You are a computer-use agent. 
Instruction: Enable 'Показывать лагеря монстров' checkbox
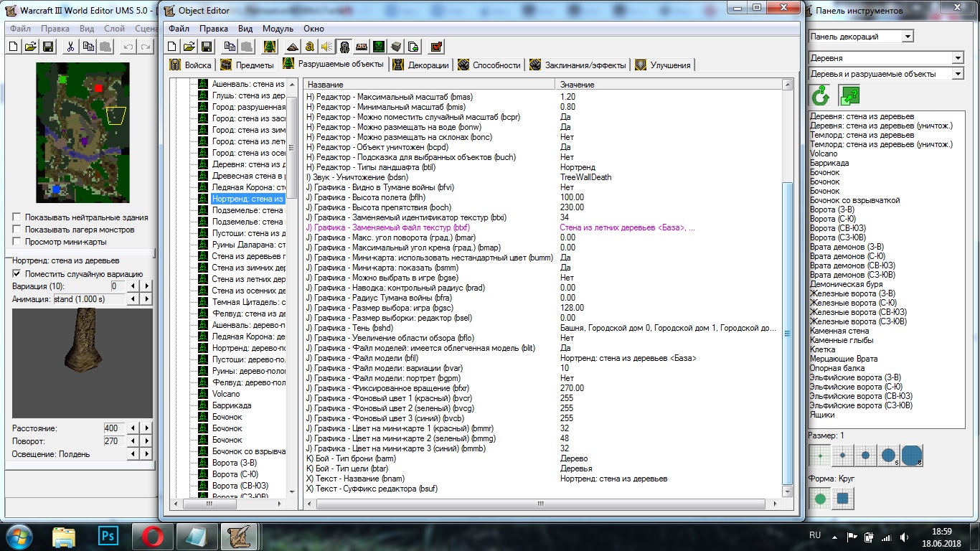[x=17, y=230]
